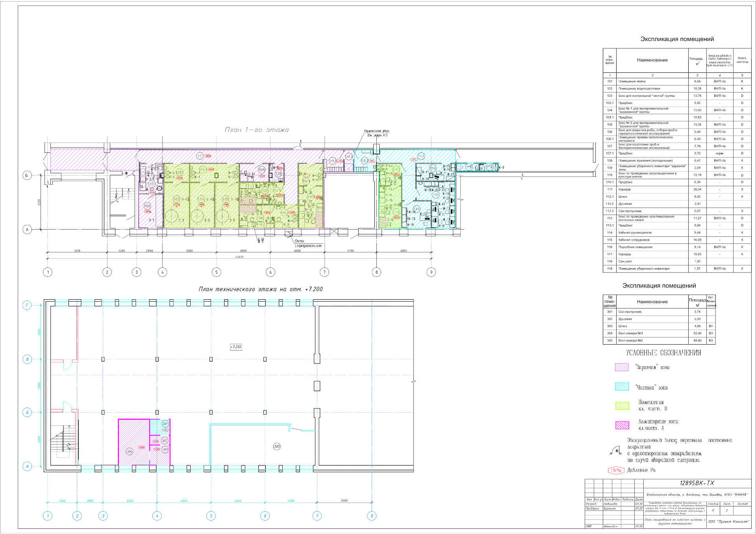Select axis bubble Г on technical floor plan
Image resolution: width=756 pixels, height=534 pixels.
pos(27,305)
